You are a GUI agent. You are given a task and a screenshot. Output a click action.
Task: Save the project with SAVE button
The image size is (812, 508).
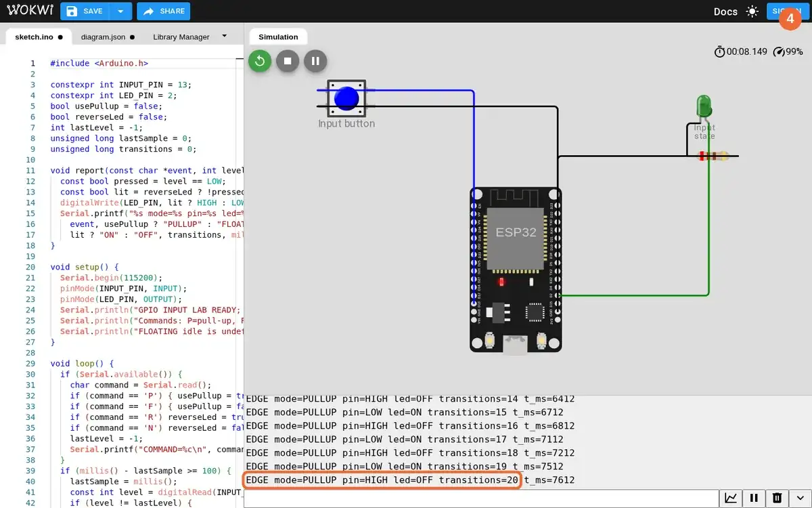85,11
